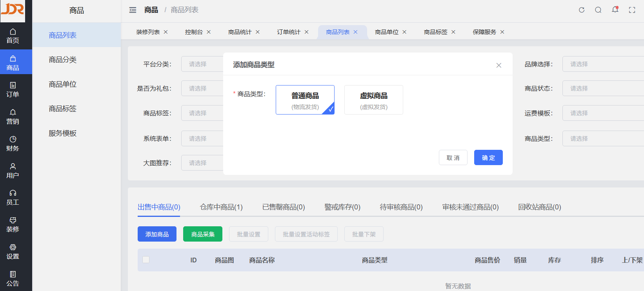Close the 订单统计 tab

point(306,32)
